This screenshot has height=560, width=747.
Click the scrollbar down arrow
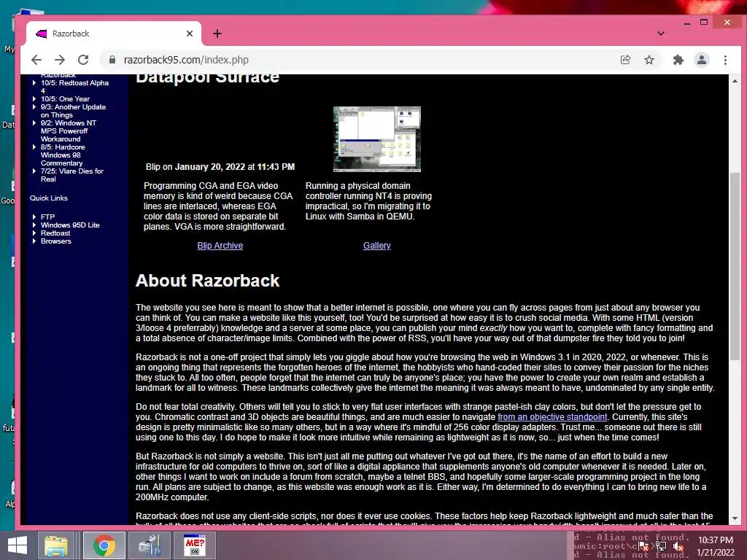coord(735,518)
